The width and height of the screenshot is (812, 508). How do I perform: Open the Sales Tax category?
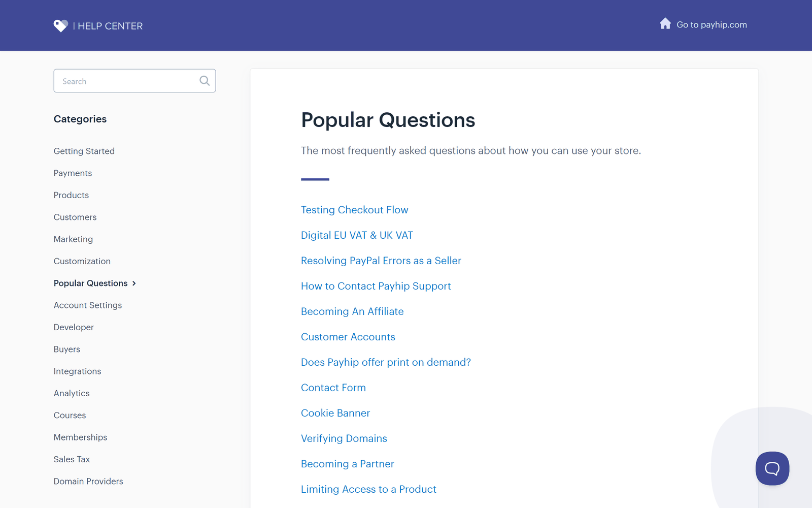tap(72, 459)
